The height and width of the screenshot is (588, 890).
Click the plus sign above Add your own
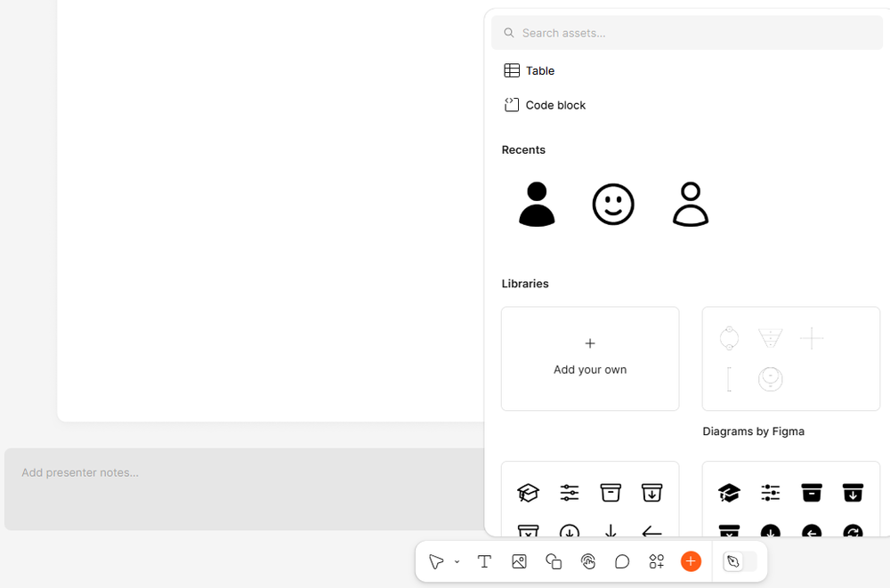pyautogui.click(x=590, y=343)
